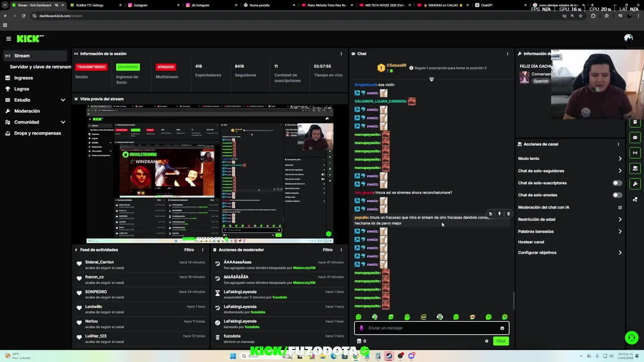Click the Enviar un mensaje input field
The height and width of the screenshot is (362, 644).
(x=432, y=328)
